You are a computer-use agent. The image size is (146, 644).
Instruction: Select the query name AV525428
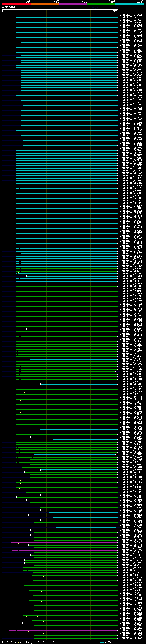(8, 7)
